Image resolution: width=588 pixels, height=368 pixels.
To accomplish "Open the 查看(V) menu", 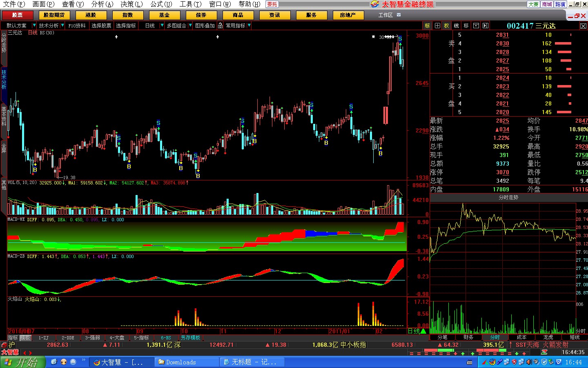I will point(73,4).
